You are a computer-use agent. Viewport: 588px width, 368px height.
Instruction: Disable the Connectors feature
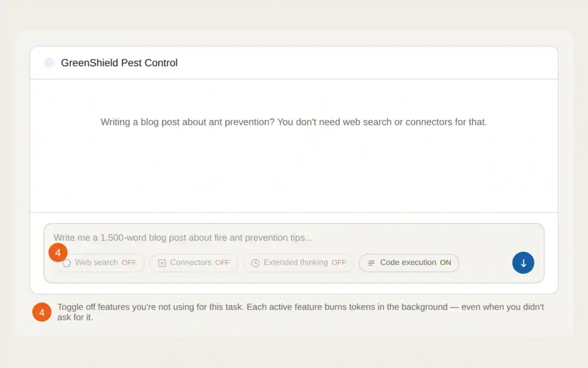coord(194,263)
